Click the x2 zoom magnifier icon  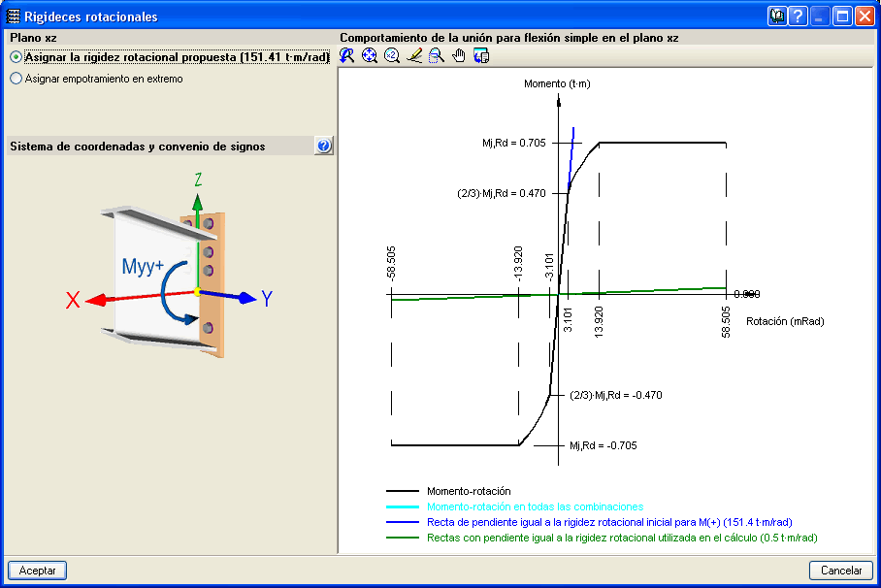pos(392,55)
